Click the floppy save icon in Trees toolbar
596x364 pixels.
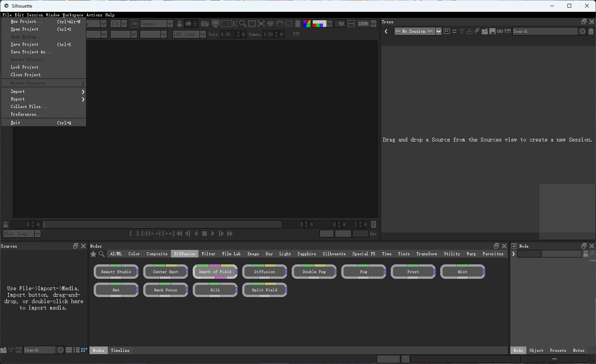[492, 31]
